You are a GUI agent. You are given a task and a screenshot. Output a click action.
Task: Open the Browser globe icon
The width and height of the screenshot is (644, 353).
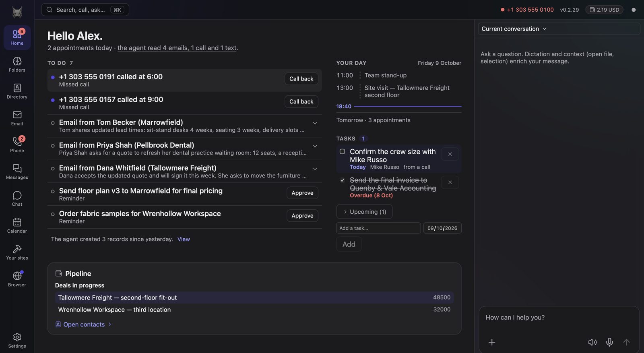click(17, 276)
